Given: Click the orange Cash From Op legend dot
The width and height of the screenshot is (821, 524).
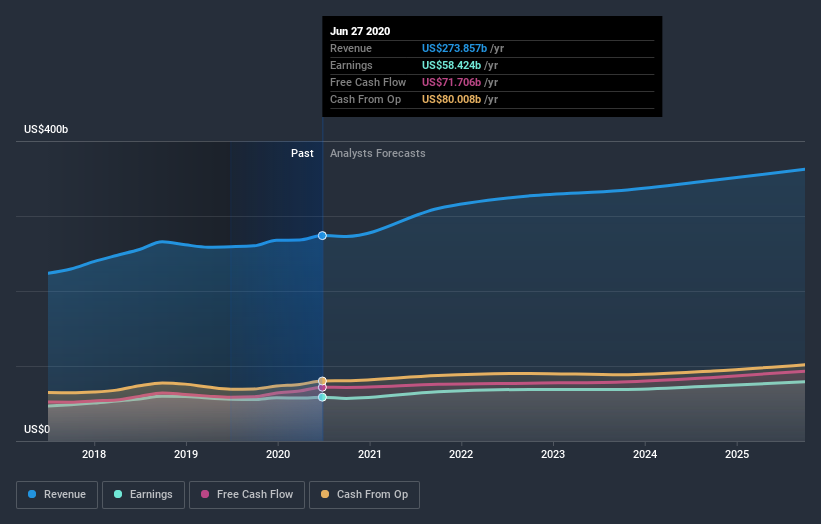Looking at the screenshot, I should click(325, 494).
